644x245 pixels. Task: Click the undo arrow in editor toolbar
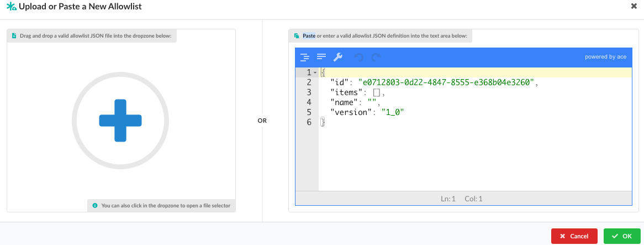coord(359,57)
